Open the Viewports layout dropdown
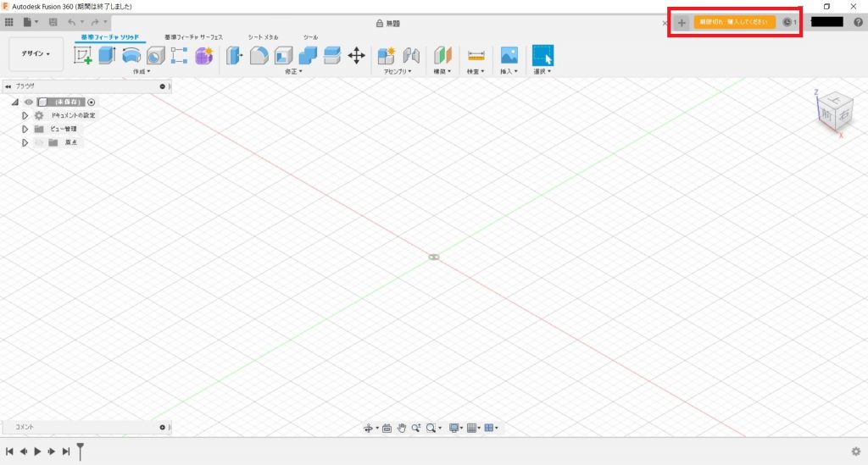The width and height of the screenshot is (868, 465). (491, 428)
